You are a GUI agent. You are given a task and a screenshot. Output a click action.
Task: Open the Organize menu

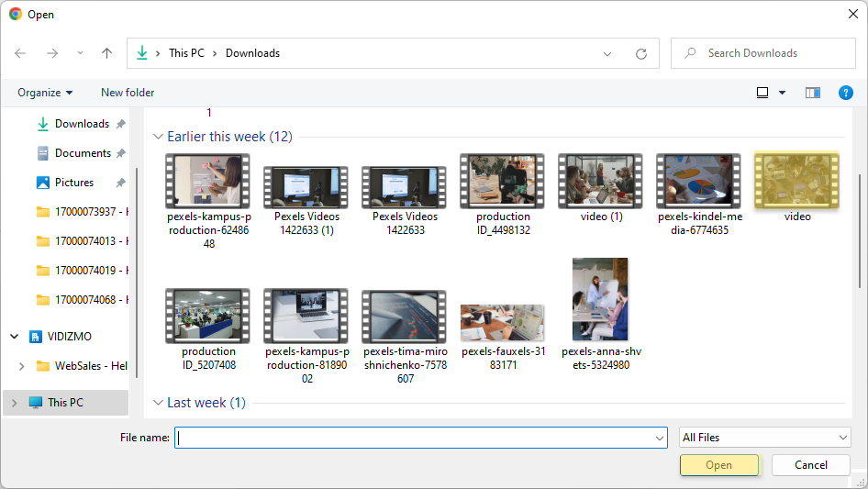point(45,93)
